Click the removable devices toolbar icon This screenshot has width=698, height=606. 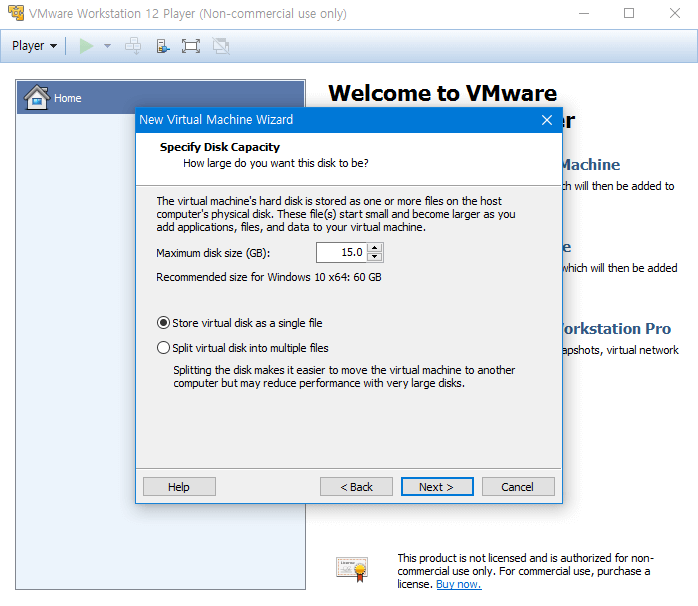point(162,46)
